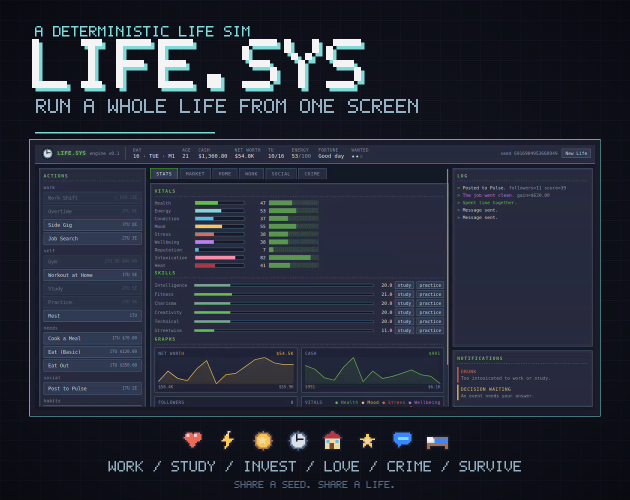Screen dimensions: 630x500
Task: Click study button for Intelligence
Action: [404, 285]
